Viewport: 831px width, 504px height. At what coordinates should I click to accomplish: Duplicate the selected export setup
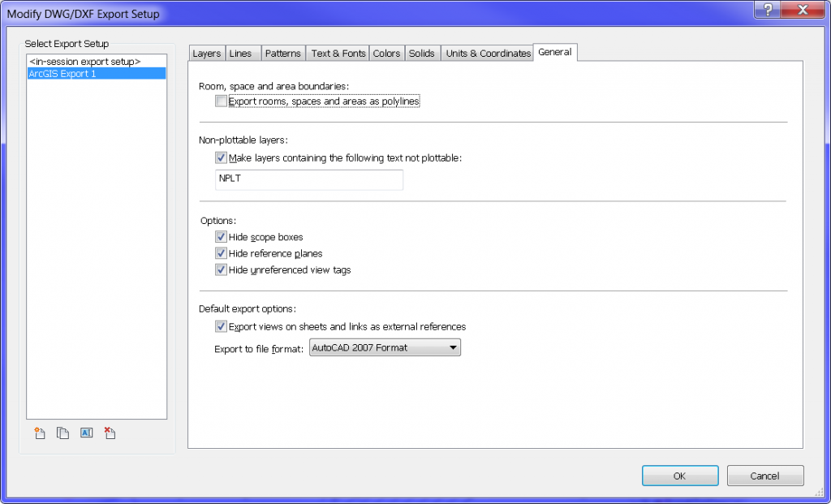[62, 433]
